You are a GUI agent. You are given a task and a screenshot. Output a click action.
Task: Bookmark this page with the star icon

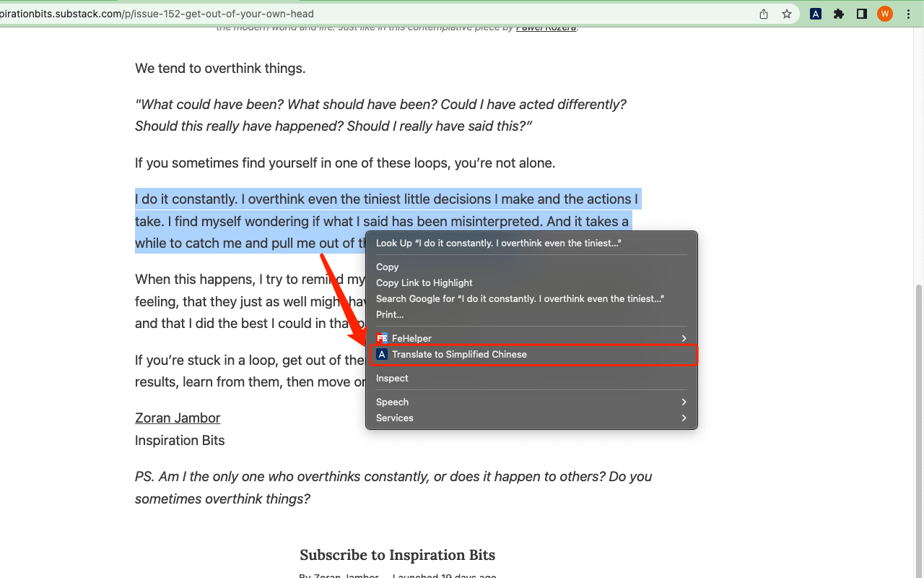(787, 14)
